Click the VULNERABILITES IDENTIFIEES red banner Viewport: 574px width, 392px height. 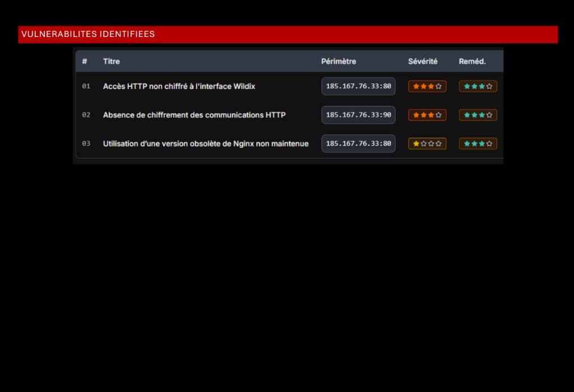point(288,34)
